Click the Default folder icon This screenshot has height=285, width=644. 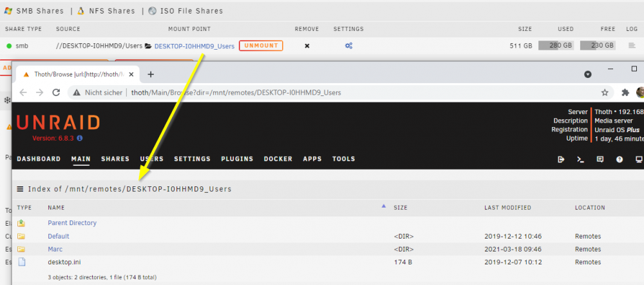(x=21, y=236)
